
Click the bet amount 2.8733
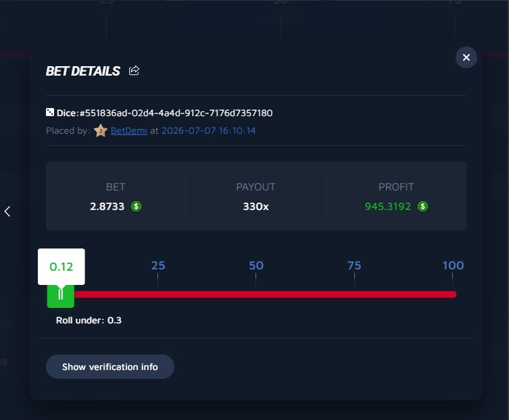coord(107,206)
